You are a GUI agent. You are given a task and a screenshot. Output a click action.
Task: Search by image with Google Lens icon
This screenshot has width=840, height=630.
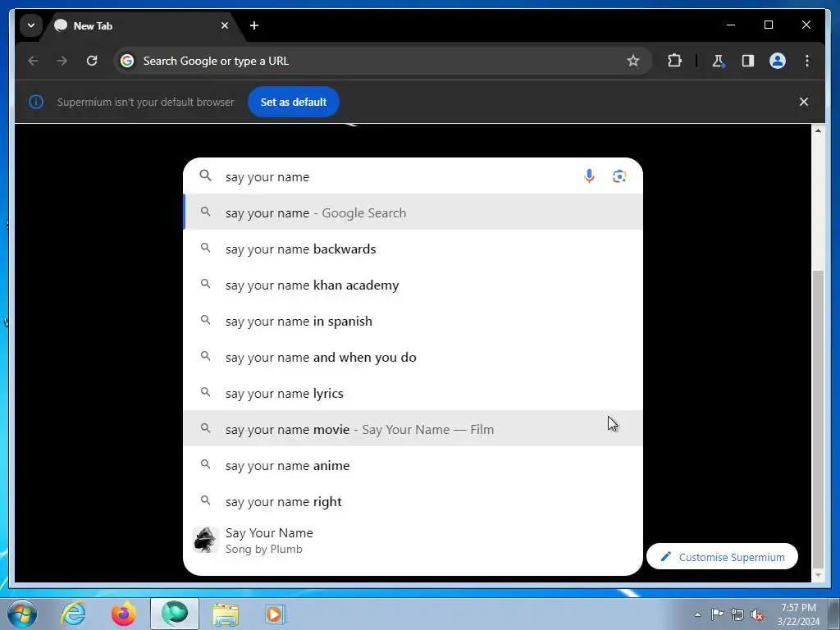(x=619, y=176)
